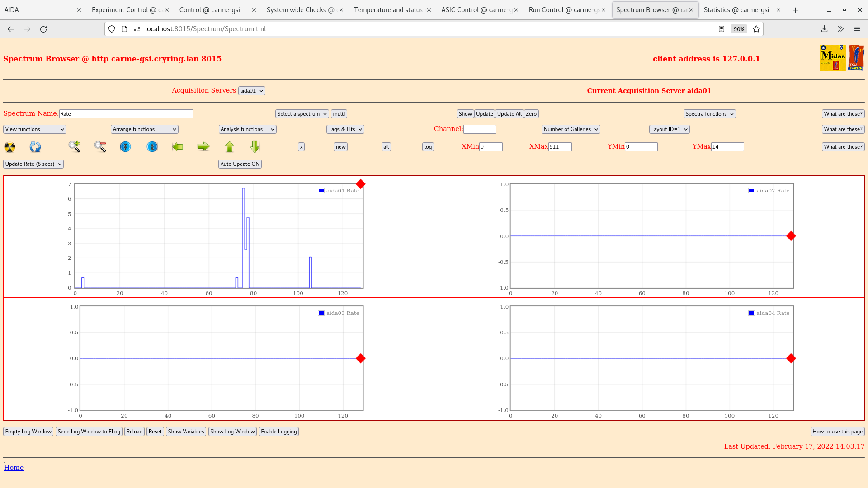Click the radiation hazard icon
The width and height of the screenshot is (868, 488).
click(x=9, y=147)
